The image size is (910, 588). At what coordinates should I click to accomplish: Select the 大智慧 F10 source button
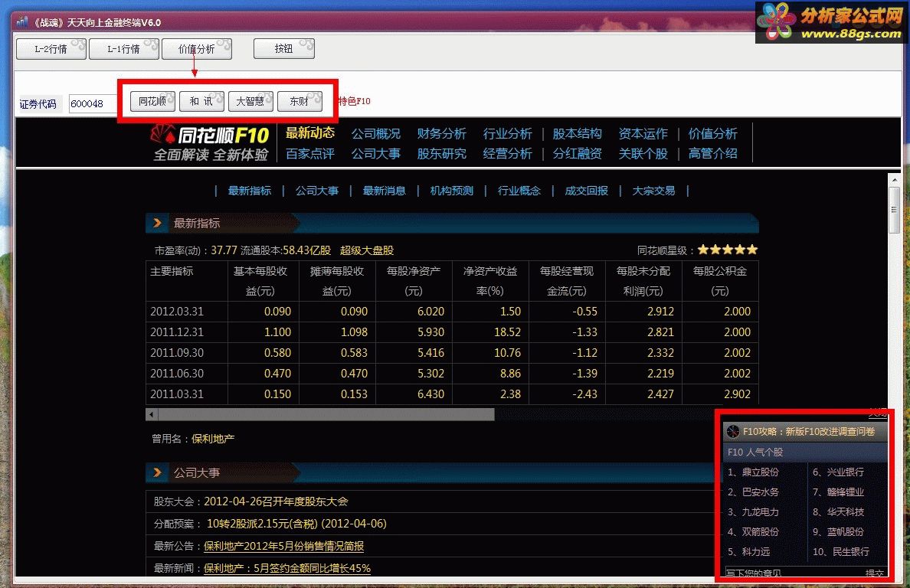(250, 101)
